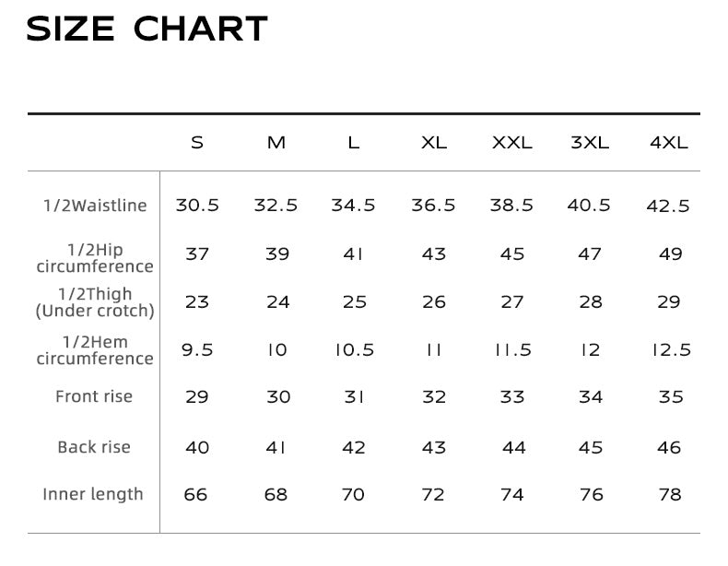Click the 1/2Thigh (Under crotch) row label
The image size is (728, 566).
tap(95, 302)
